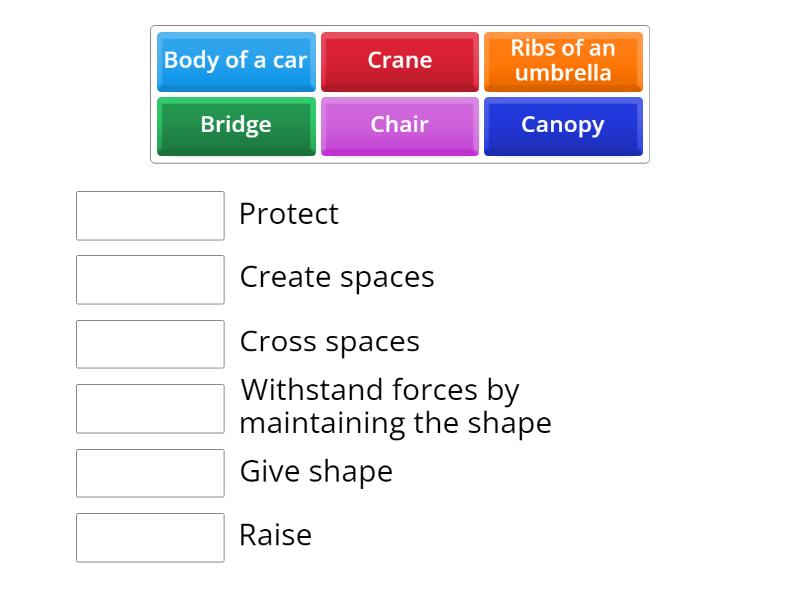Select the Ribs of an umbrella tile

pos(563,61)
